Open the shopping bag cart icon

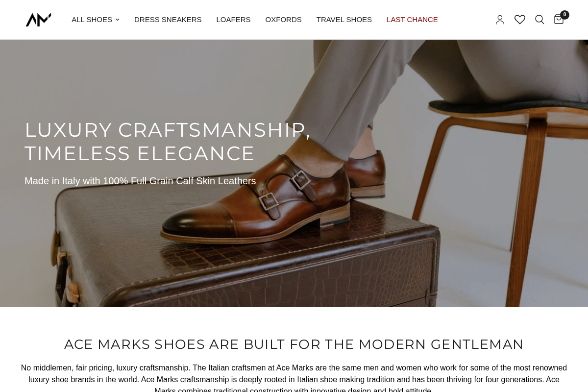[x=559, y=20]
